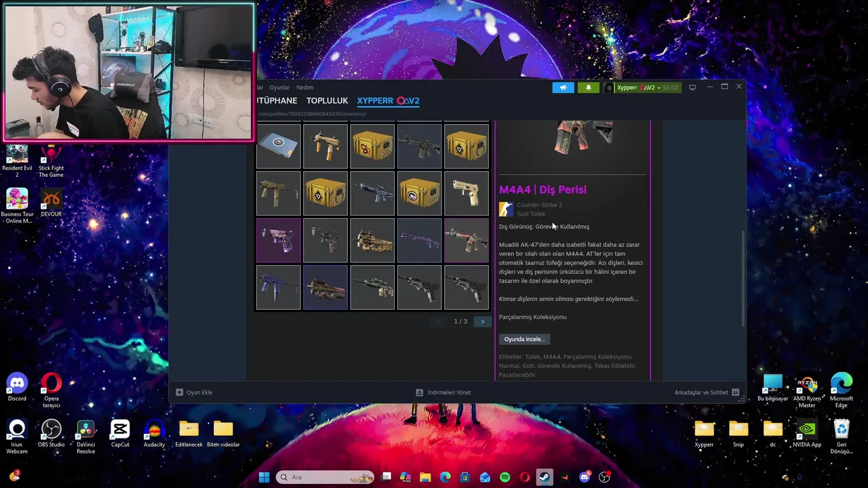Click Oyun Ekle in Steam footer

194,392
